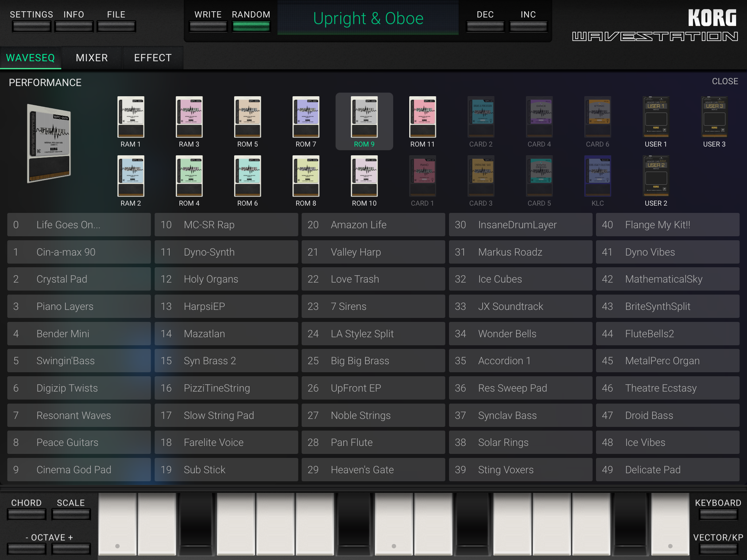Click the Upright & Oboe performance display
Screen dimensions: 747x560
coord(368,18)
